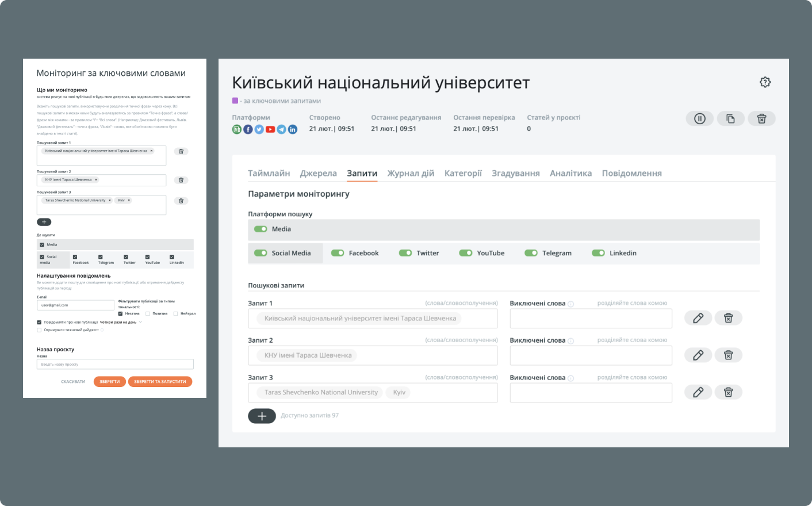Delete Пошуковий запит 1 in the keyword monitoring form
Viewport: 812px width, 506px height.
(x=181, y=151)
